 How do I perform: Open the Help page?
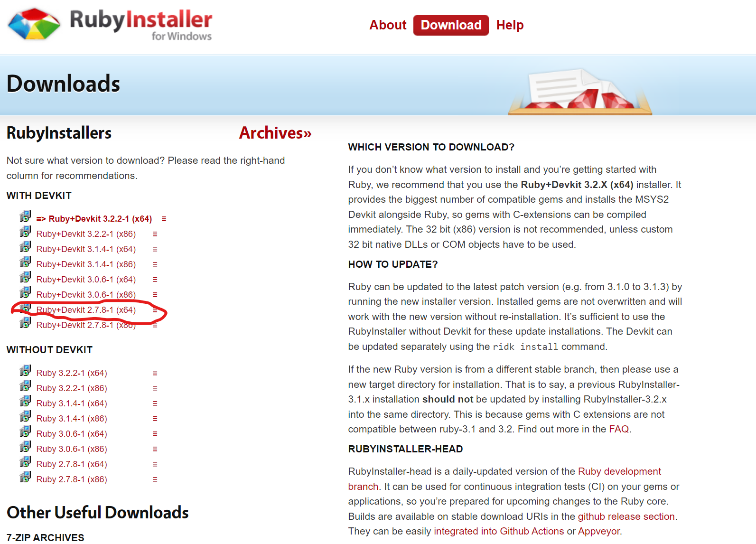click(x=510, y=25)
